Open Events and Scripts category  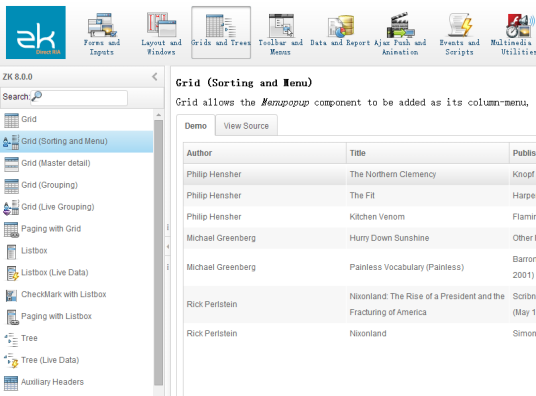(459, 33)
